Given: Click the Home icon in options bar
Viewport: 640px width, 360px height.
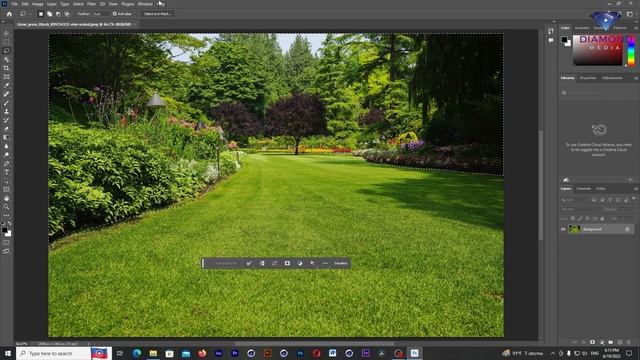Looking at the screenshot, I should point(9,14).
